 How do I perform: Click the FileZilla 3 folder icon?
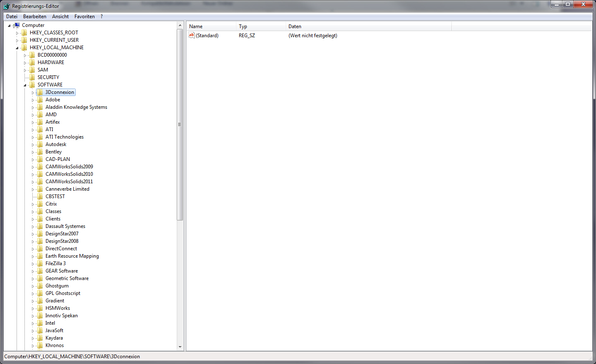[40, 263]
